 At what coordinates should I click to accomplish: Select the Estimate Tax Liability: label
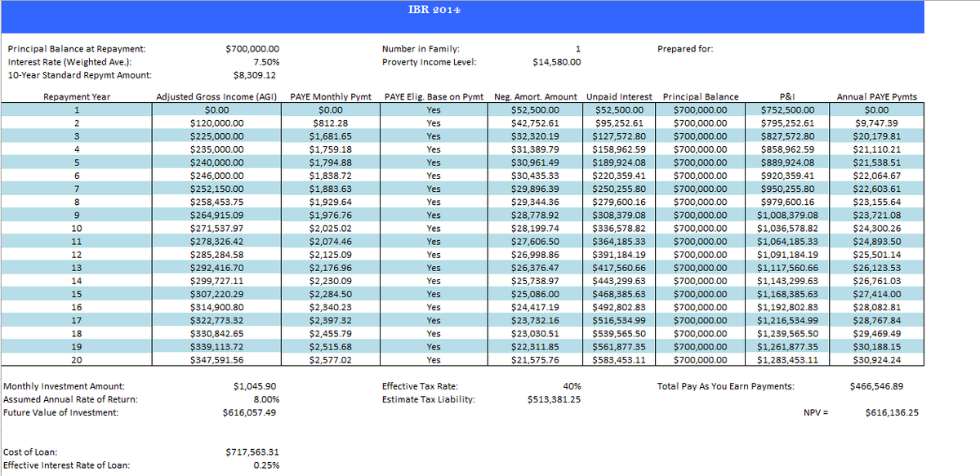click(x=429, y=399)
